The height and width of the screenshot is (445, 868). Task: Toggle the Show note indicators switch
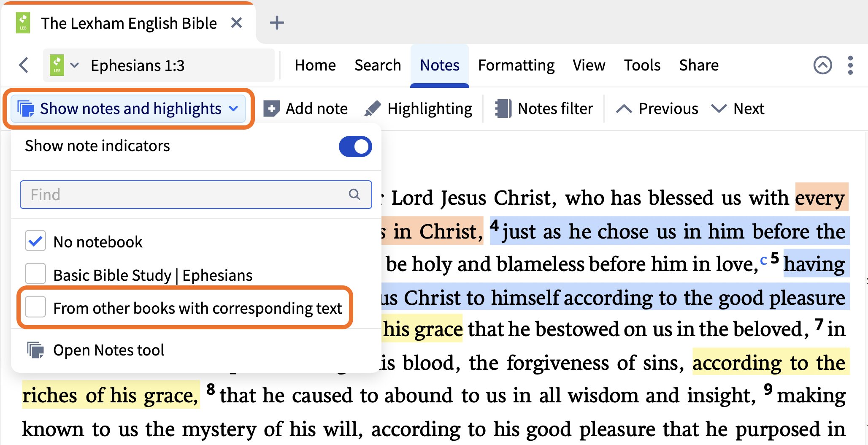355,147
